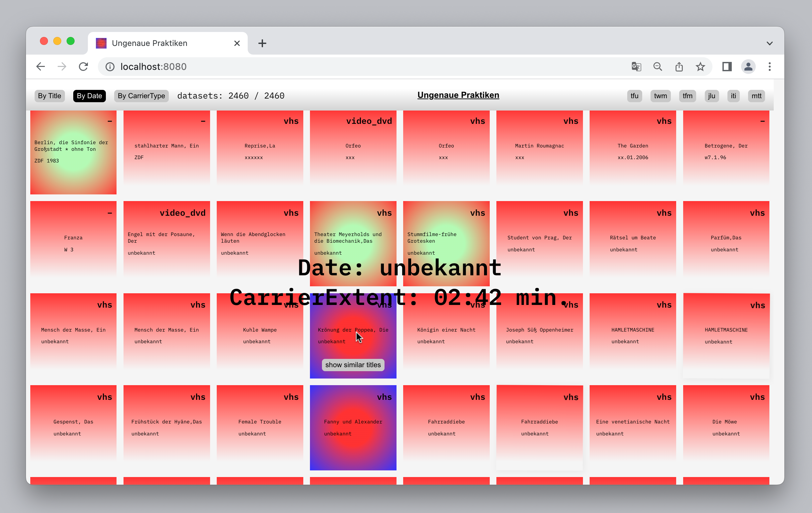Filter by the jlu archive
Image resolution: width=812 pixels, height=513 pixels.
coord(711,96)
